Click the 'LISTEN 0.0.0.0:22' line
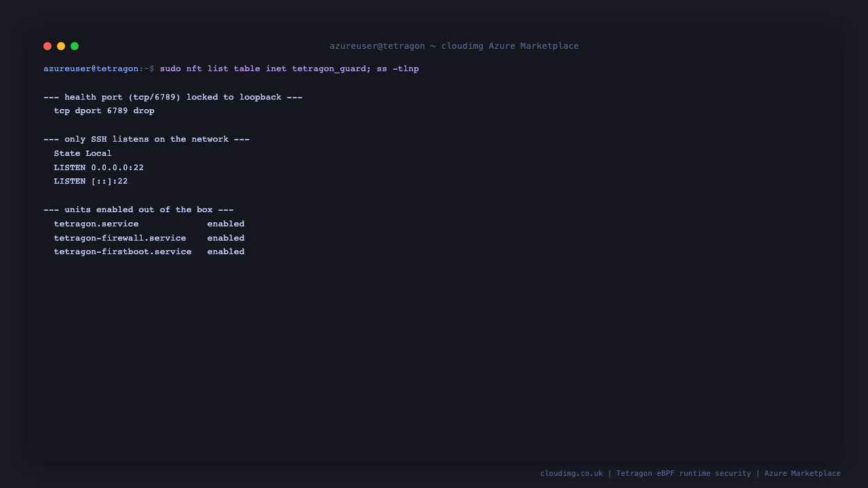 point(99,167)
